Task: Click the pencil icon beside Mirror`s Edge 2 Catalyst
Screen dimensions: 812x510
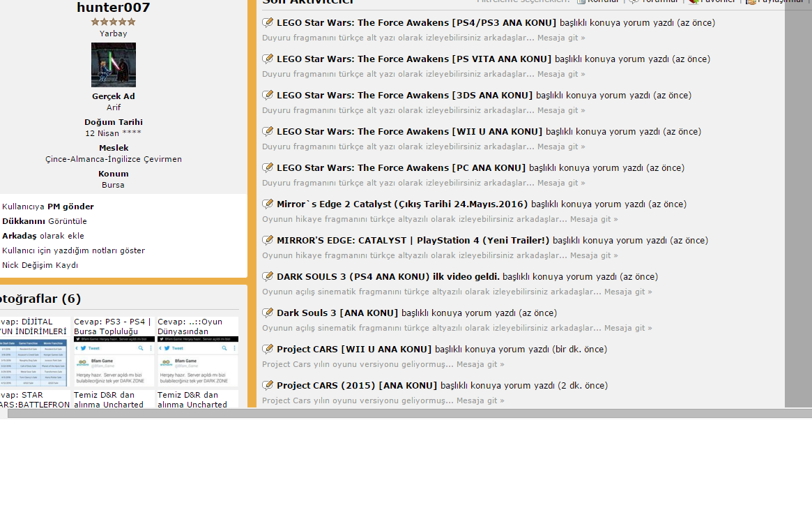Action: coord(268,204)
